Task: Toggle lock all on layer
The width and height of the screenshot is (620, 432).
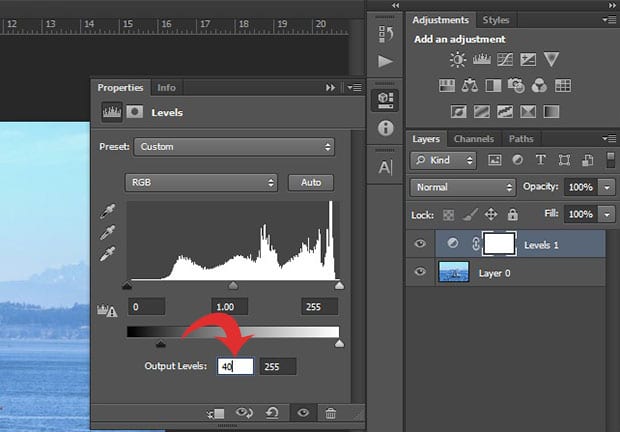Action: pos(512,215)
